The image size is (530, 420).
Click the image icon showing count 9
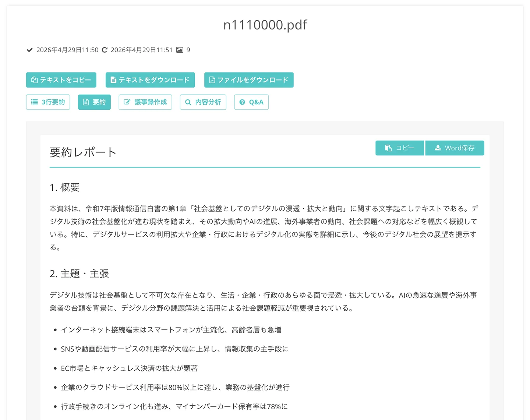tap(180, 50)
